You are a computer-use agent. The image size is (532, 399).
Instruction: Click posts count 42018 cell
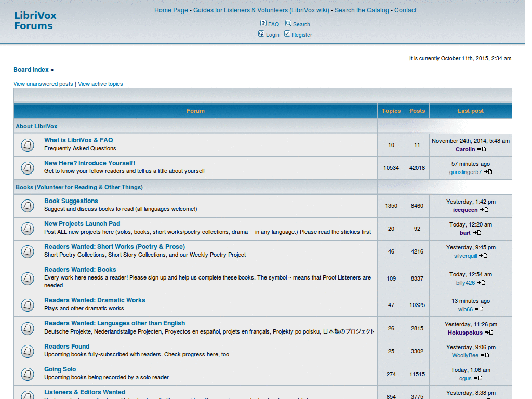pyautogui.click(x=417, y=168)
